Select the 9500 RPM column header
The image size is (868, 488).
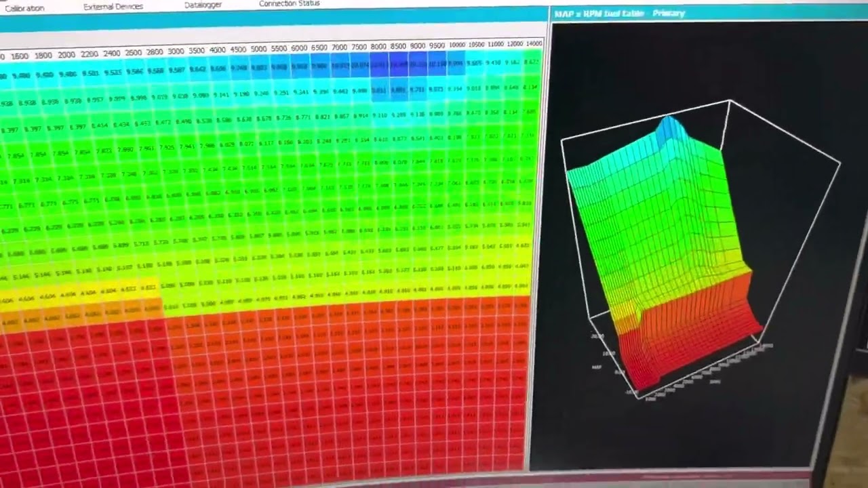point(437,45)
